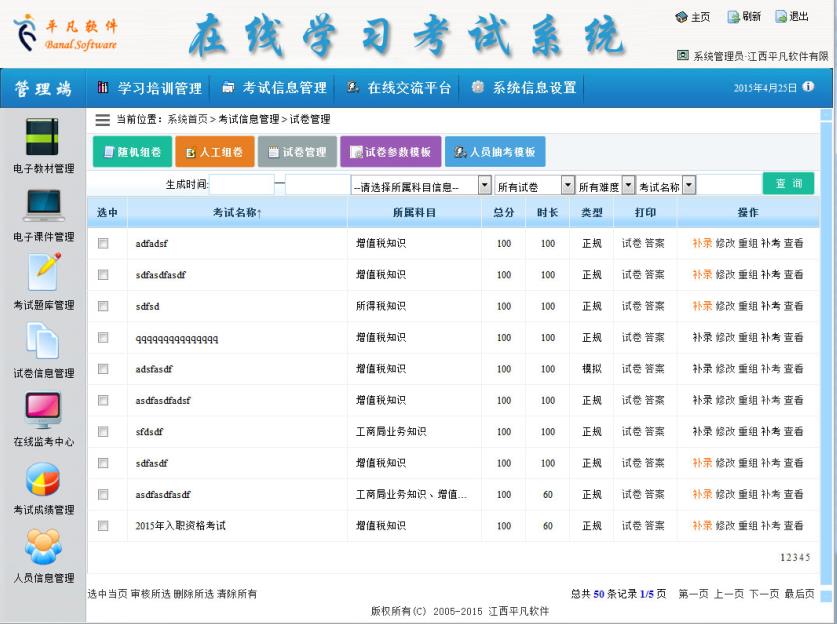Open the 电子教材管理 book icon

pyautogui.click(x=42, y=137)
